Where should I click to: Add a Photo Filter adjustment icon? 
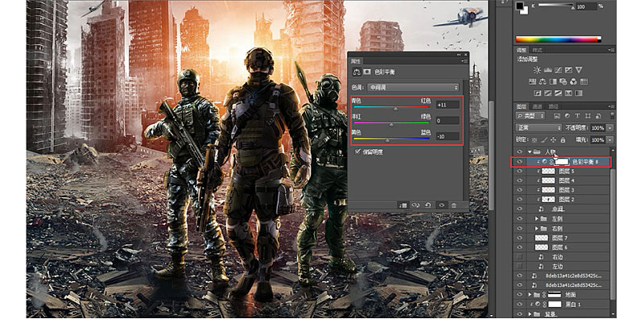point(563,82)
